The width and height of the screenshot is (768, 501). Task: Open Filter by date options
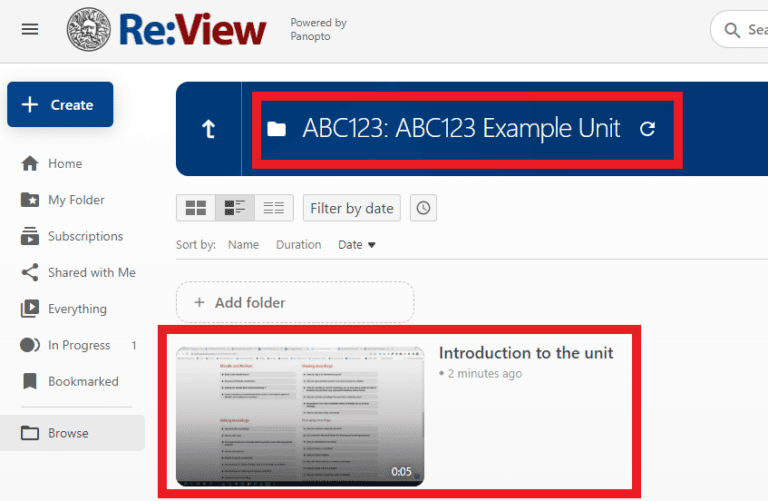coord(351,208)
